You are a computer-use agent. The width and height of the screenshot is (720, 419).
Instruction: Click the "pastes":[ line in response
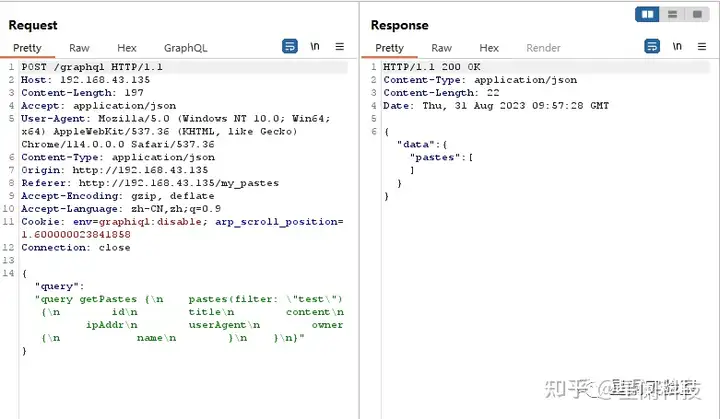tap(442, 157)
